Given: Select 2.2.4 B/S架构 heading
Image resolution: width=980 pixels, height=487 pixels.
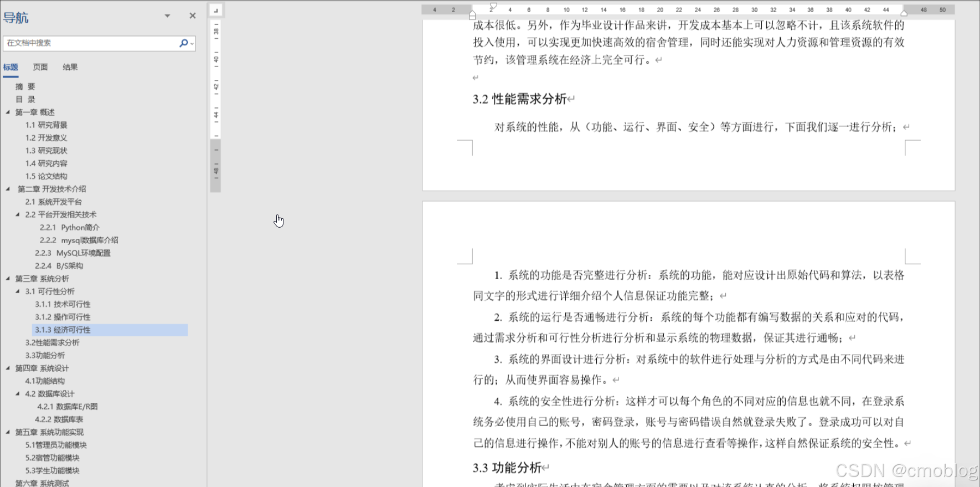Looking at the screenshot, I should coord(59,265).
